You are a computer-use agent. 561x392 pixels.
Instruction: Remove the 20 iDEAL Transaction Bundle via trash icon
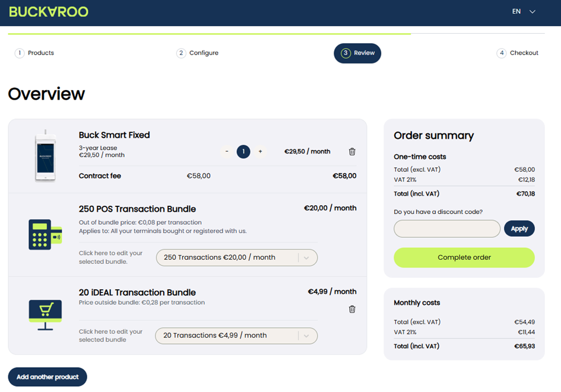tap(352, 309)
